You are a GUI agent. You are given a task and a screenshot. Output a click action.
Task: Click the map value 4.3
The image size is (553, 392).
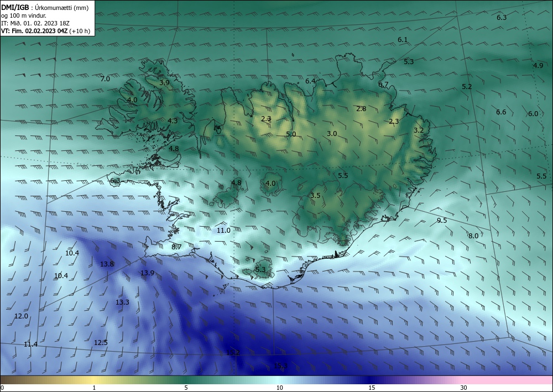click(x=173, y=121)
